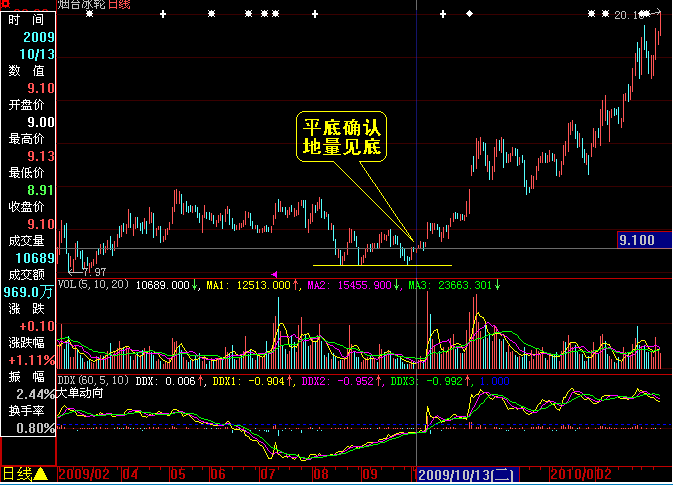This screenshot has height=490, width=673.
Task: Click the diamond info marker above the chart
Action: pyautogui.click(x=469, y=14)
